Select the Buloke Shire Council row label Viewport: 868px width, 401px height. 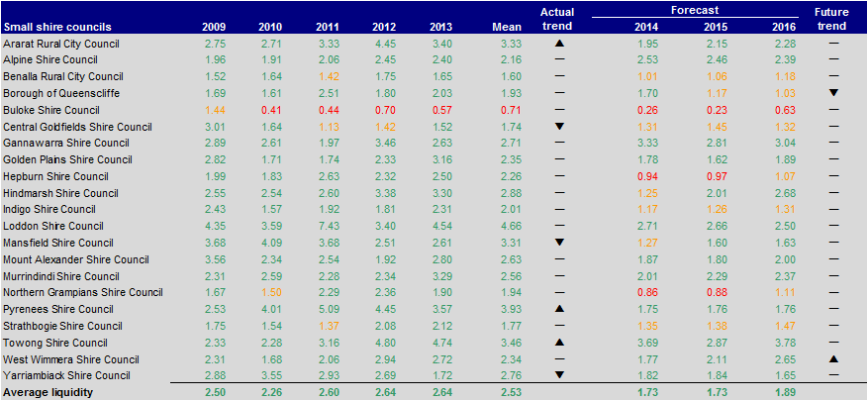pyautogui.click(x=51, y=110)
